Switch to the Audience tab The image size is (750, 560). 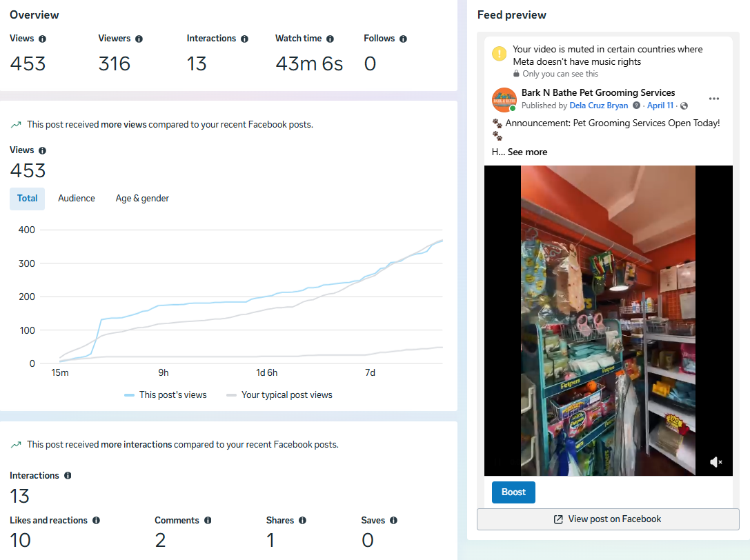(x=77, y=199)
